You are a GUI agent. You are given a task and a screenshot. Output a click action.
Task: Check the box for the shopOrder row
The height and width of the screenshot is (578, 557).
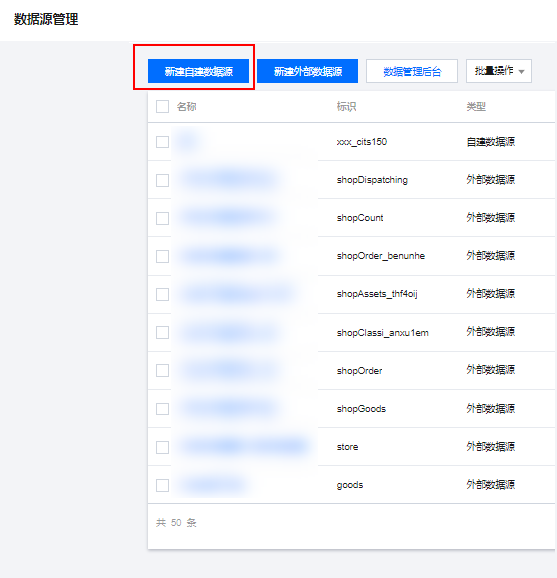pyautogui.click(x=162, y=370)
